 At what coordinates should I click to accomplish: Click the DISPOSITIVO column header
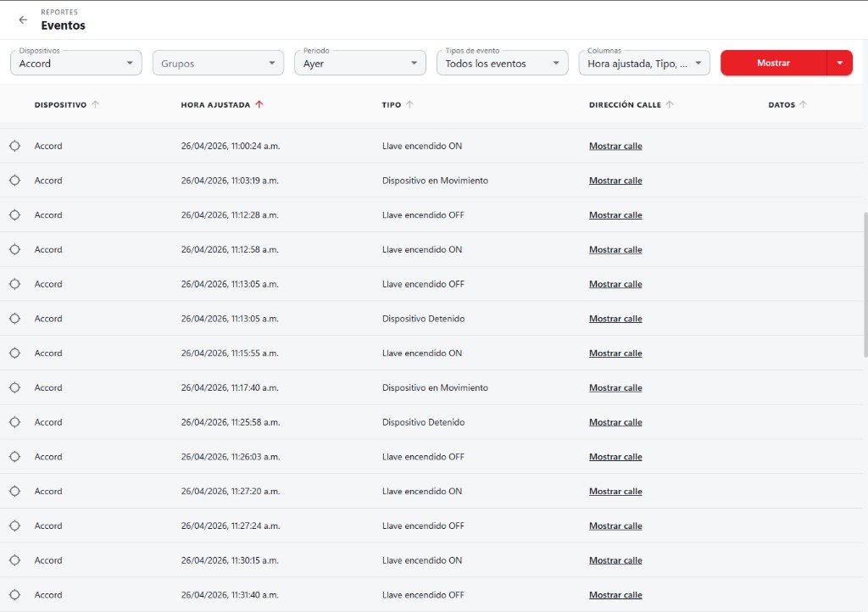[60, 104]
